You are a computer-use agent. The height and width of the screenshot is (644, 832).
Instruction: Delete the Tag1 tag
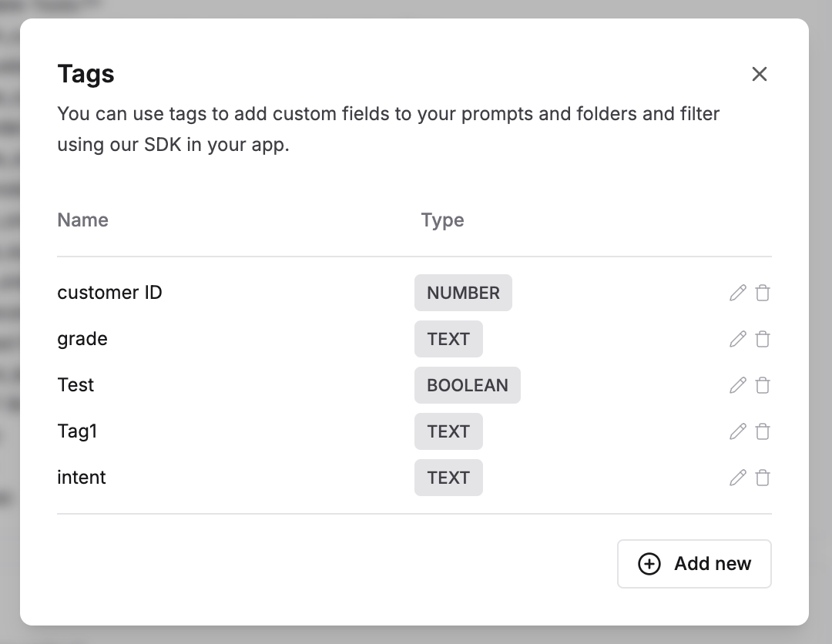click(x=763, y=431)
